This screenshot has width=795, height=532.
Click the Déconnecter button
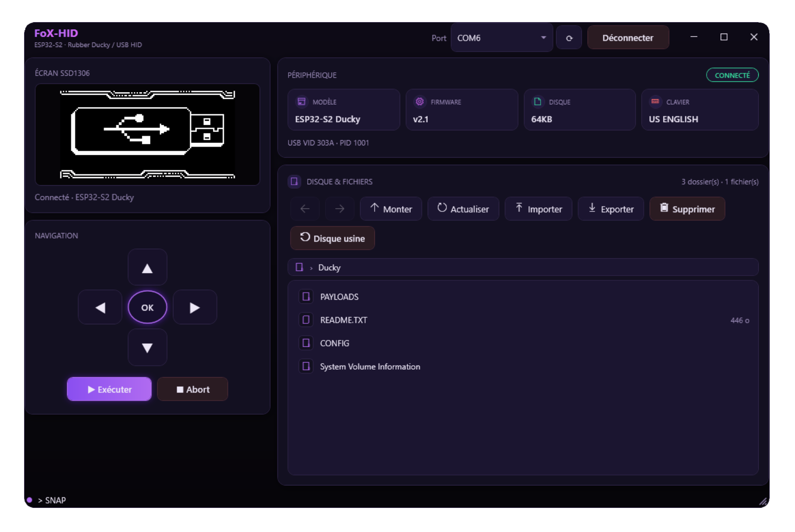[x=628, y=38]
